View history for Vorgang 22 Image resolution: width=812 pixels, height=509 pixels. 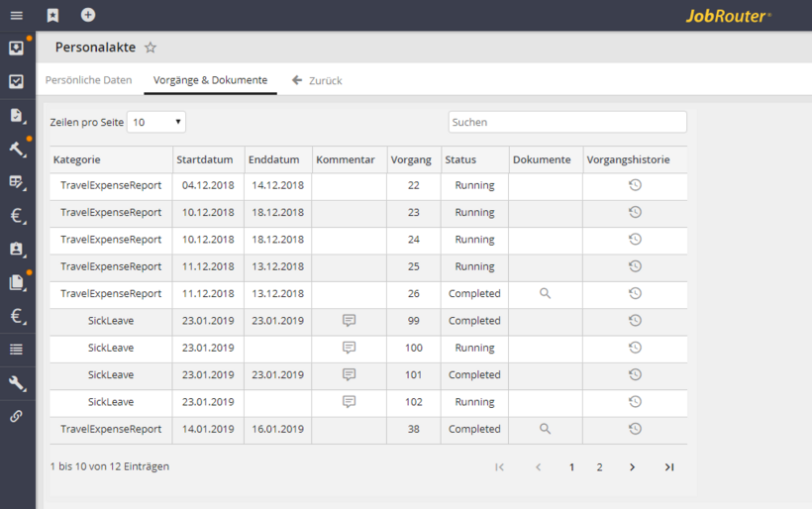click(635, 185)
